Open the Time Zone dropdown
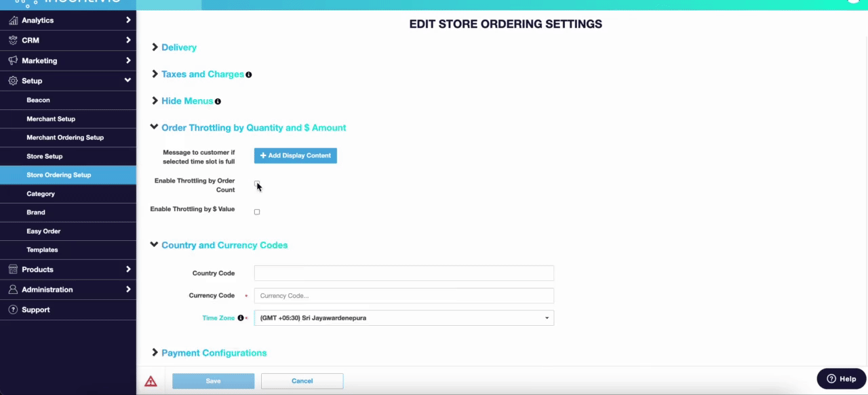Screen dimensions: 868x395 tap(404, 318)
